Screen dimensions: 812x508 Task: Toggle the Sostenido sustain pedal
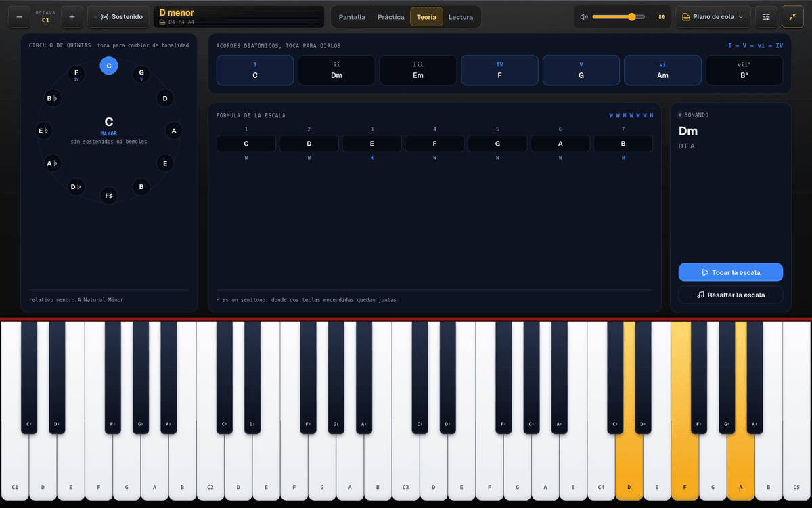click(x=118, y=17)
